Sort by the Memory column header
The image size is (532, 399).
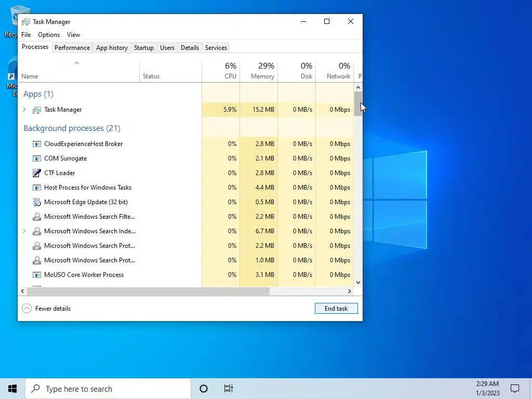click(x=259, y=71)
